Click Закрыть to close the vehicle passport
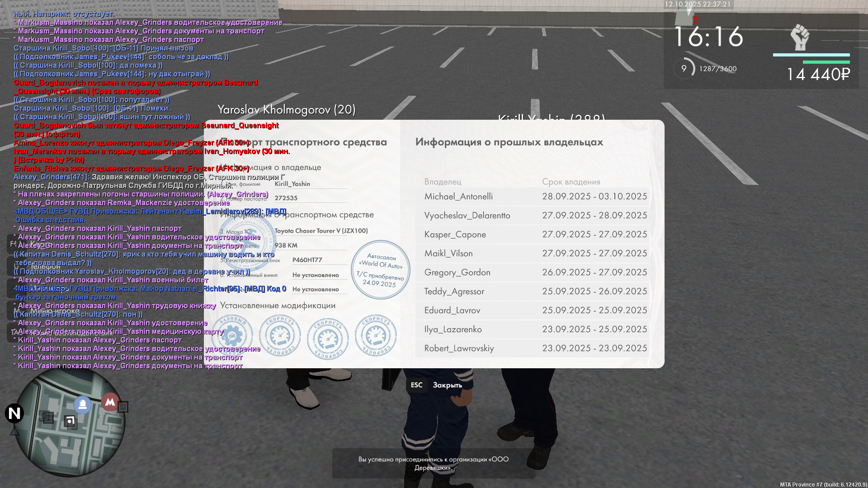 click(447, 385)
